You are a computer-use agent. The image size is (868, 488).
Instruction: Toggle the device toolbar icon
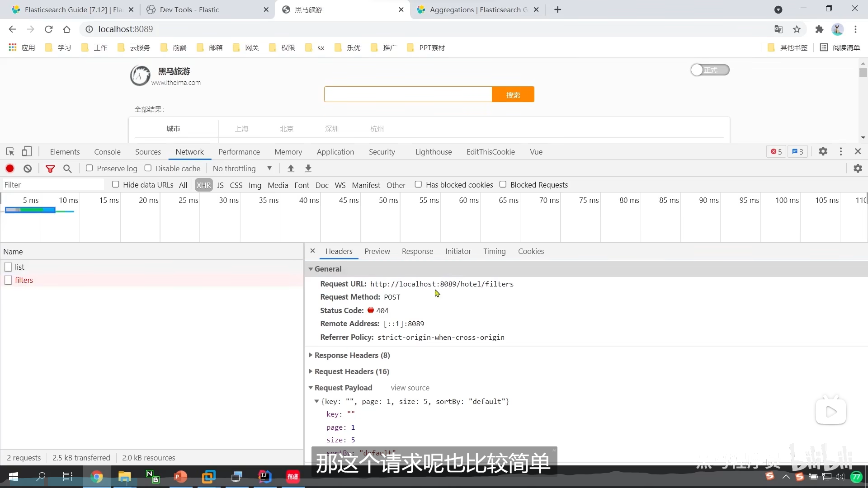pyautogui.click(x=27, y=152)
